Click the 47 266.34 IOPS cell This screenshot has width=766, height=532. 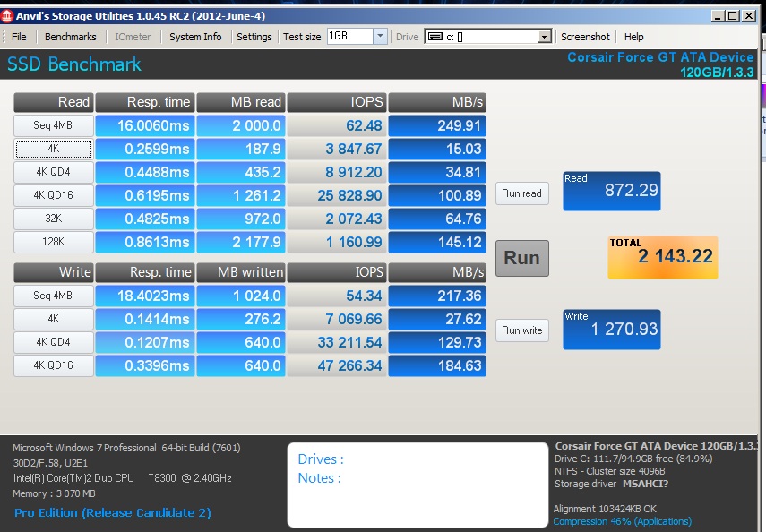[337, 365]
